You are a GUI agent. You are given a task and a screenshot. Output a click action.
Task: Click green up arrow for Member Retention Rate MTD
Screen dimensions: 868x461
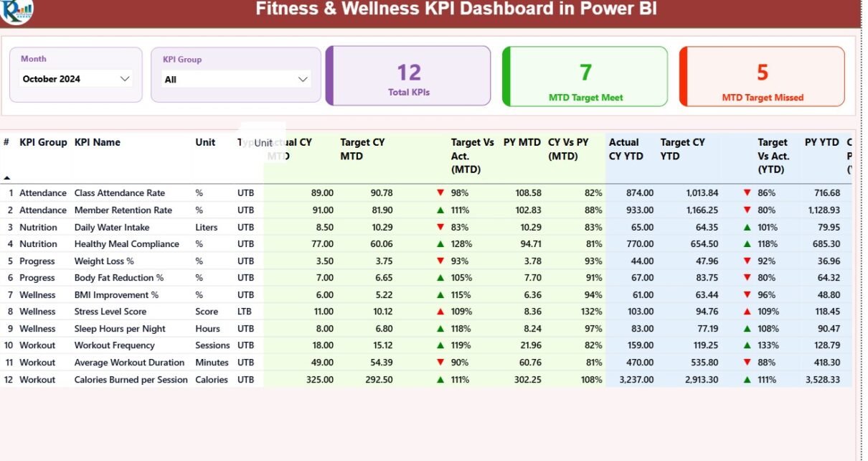pos(440,210)
